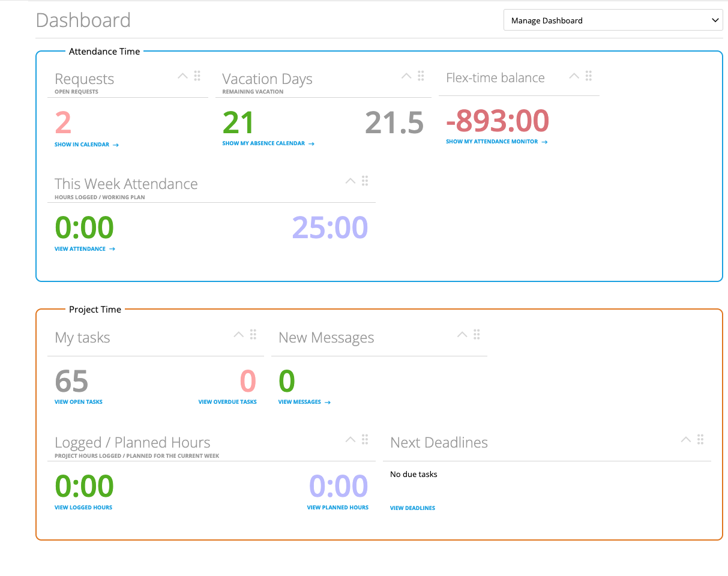This screenshot has height=576, width=728.
Task: Open Show in Calendar link
Action: pyautogui.click(x=86, y=145)
